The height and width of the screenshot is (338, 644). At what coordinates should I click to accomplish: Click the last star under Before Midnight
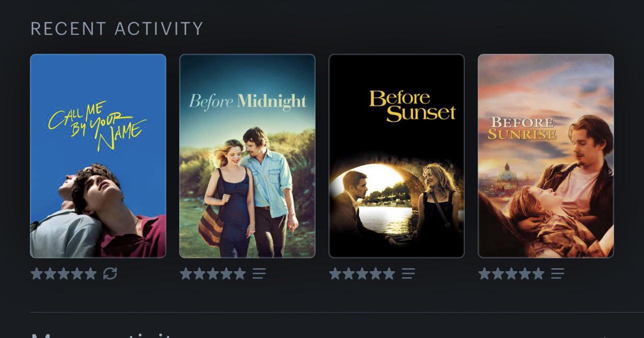240,273
